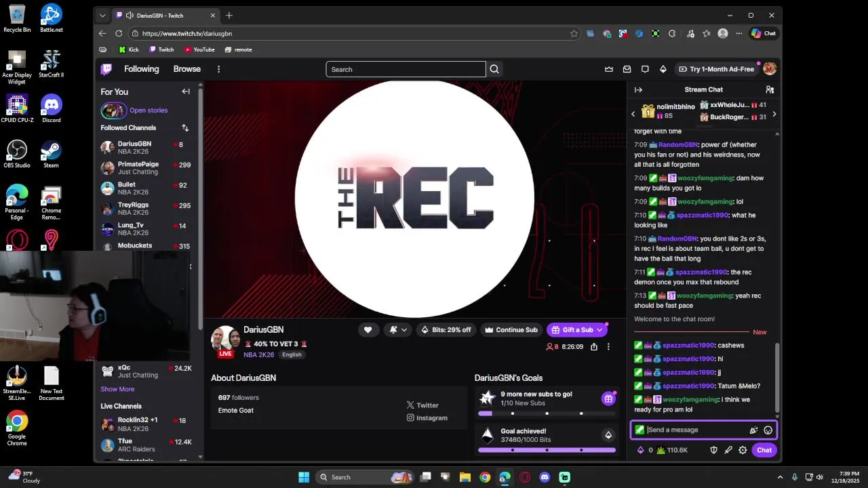Click the chat panel scrollbar
The height and width of the screenshot is (488, 868).
pos(777,377)
